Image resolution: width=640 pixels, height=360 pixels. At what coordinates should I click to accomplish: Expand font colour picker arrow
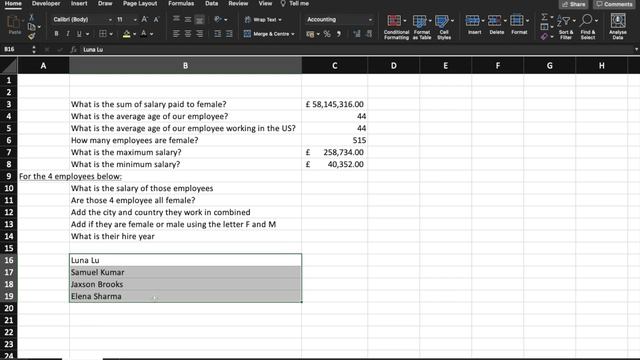click(151, 34)
